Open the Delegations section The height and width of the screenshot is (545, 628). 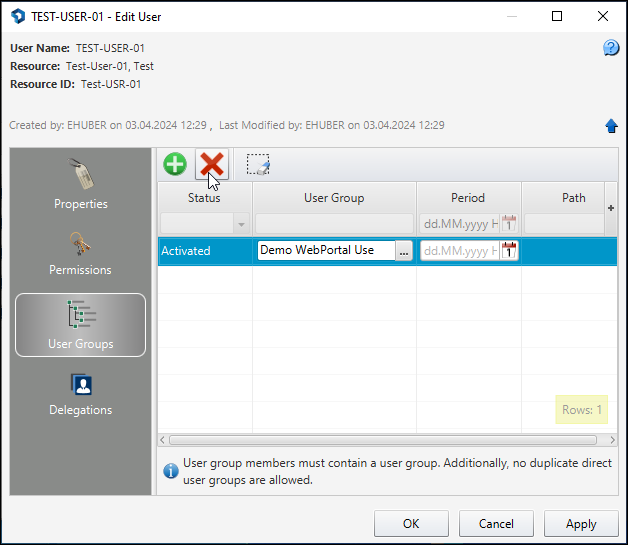point(81,395)
